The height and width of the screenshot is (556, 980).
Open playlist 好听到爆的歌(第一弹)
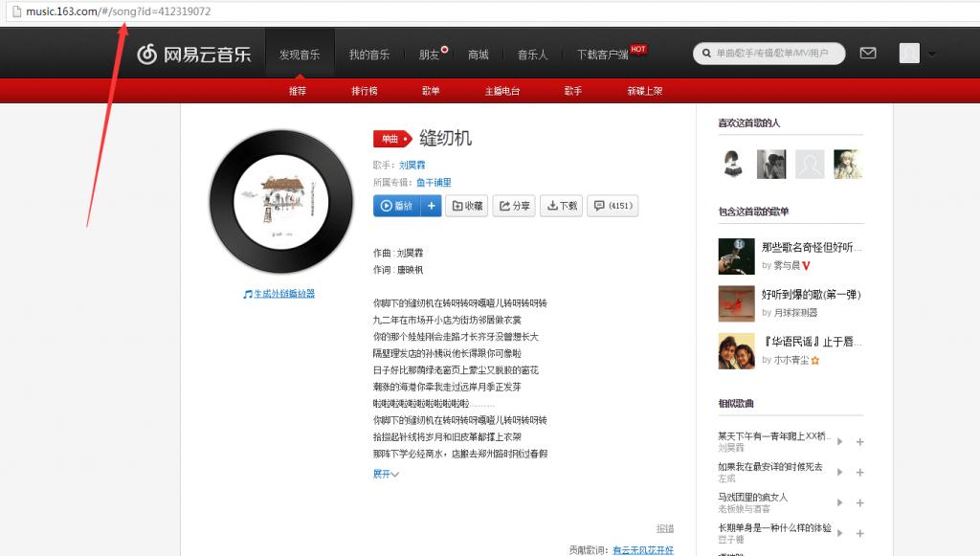click(x=812, y=294)
